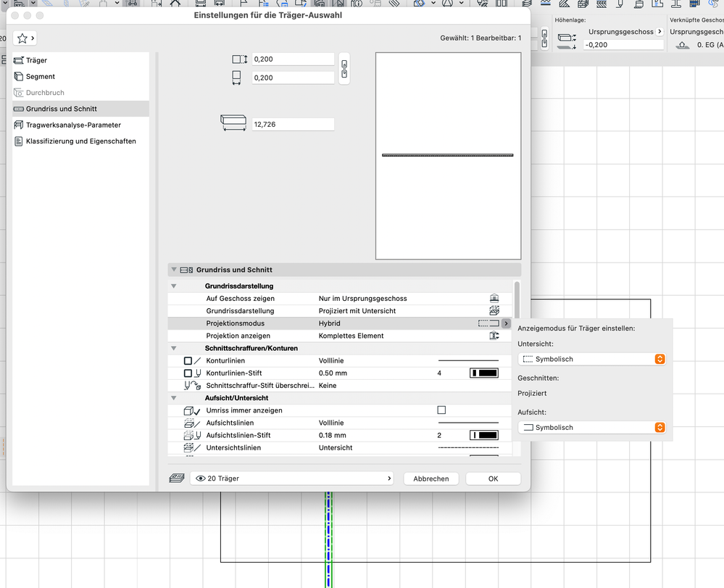Enable Umriss immer anzeigen checkbox
Screen dimensions: 724x588
pos(441,410)
